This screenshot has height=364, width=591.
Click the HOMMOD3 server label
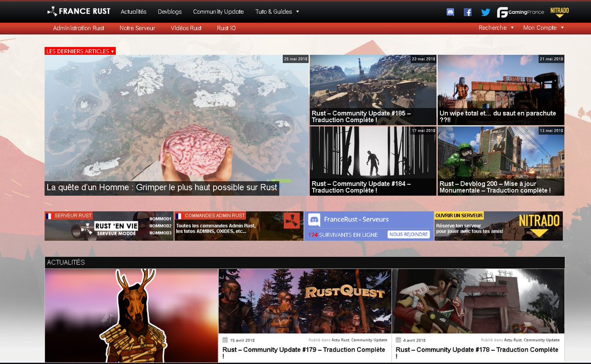click(x=161, y=232)
